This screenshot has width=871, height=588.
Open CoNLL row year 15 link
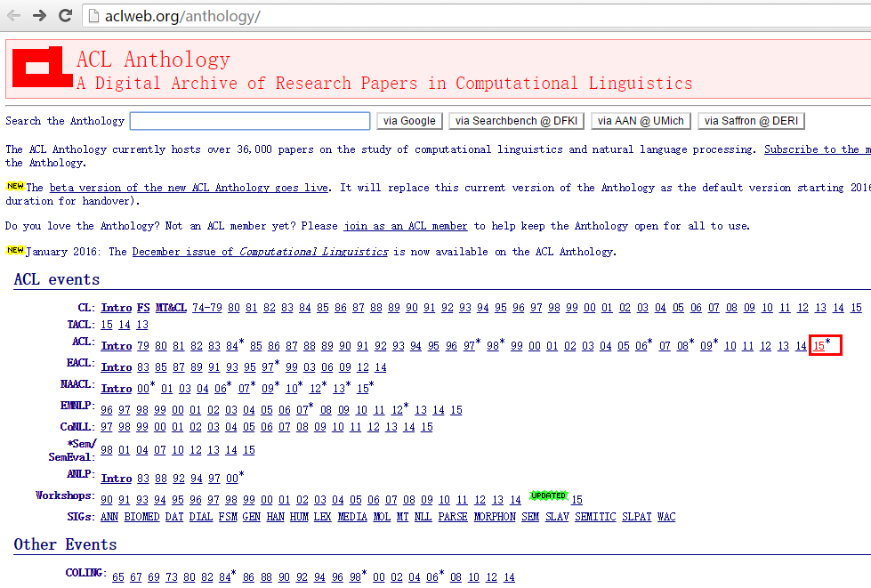[x=427, y=427]
